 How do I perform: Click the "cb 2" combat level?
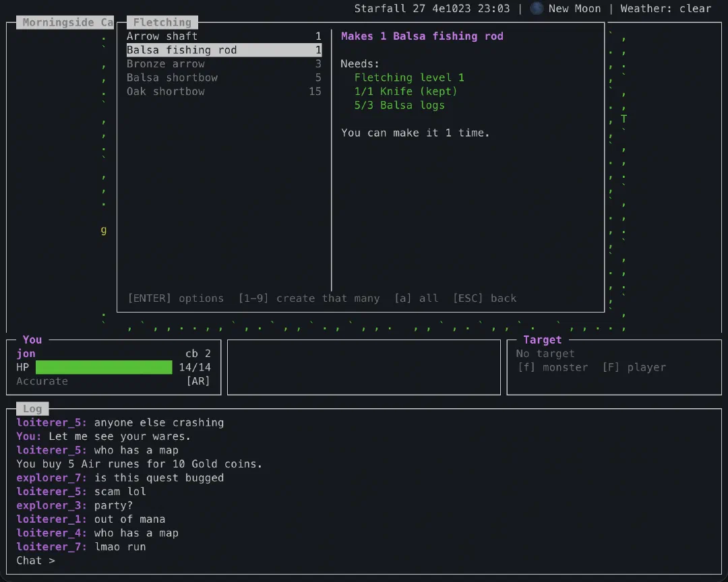click(x=198, y=354)
